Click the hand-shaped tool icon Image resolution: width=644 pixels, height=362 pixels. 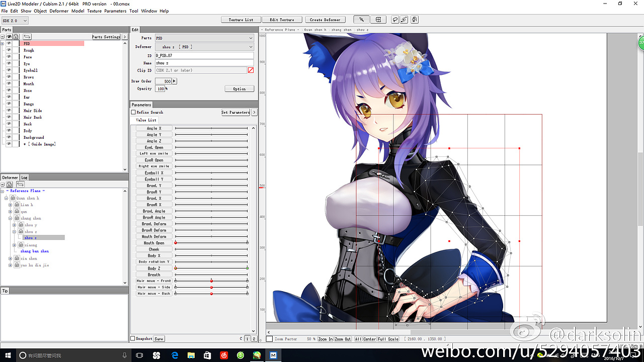[x=415, y=20]
